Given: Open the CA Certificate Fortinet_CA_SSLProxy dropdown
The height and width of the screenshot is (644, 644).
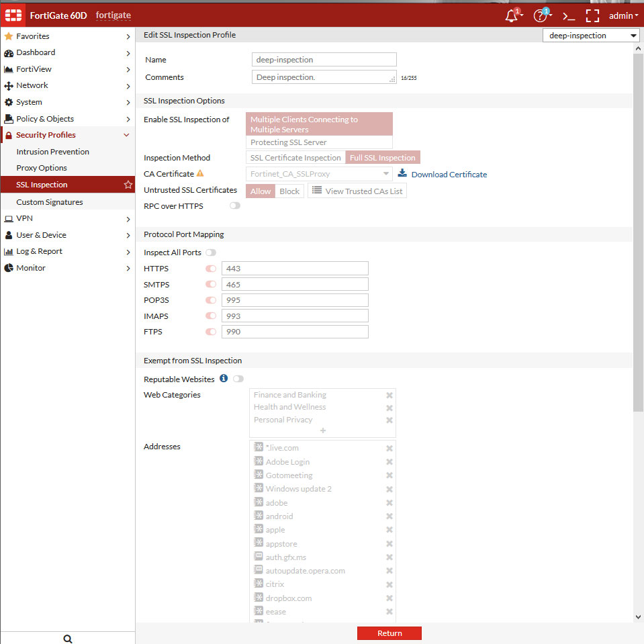Looking at the screenshot, I should 319,174.
